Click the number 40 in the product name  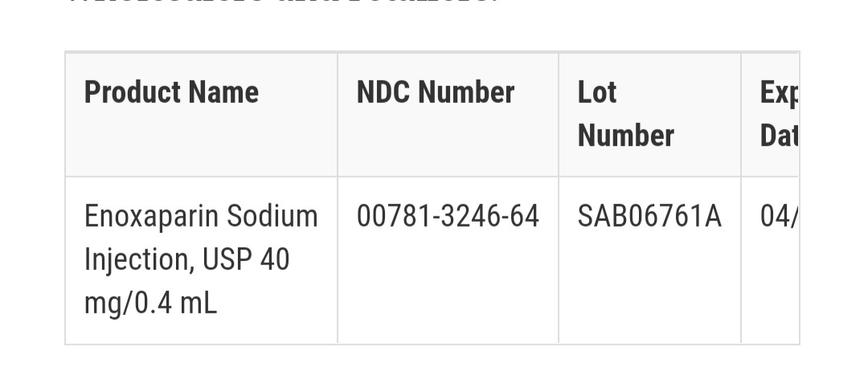[x=275, y=259]
